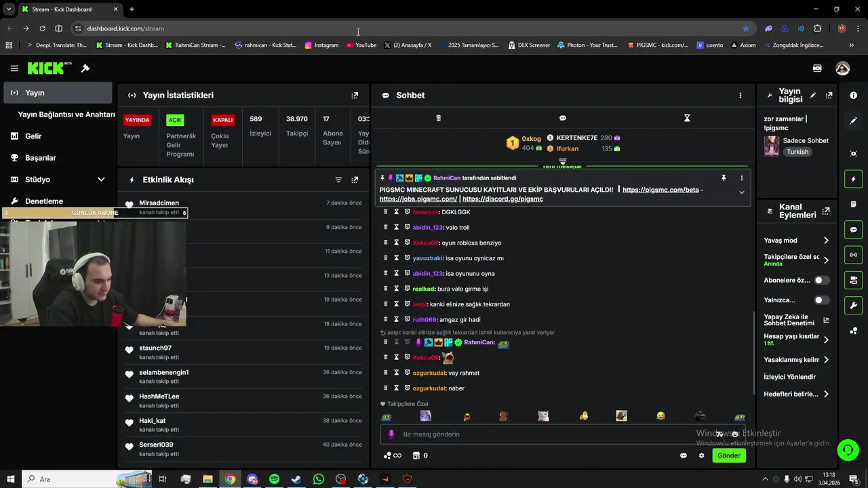Click the trash clear-chat icon under Sohbet
Viewport: 868px width, 488px height.
(x=438, y=118)
